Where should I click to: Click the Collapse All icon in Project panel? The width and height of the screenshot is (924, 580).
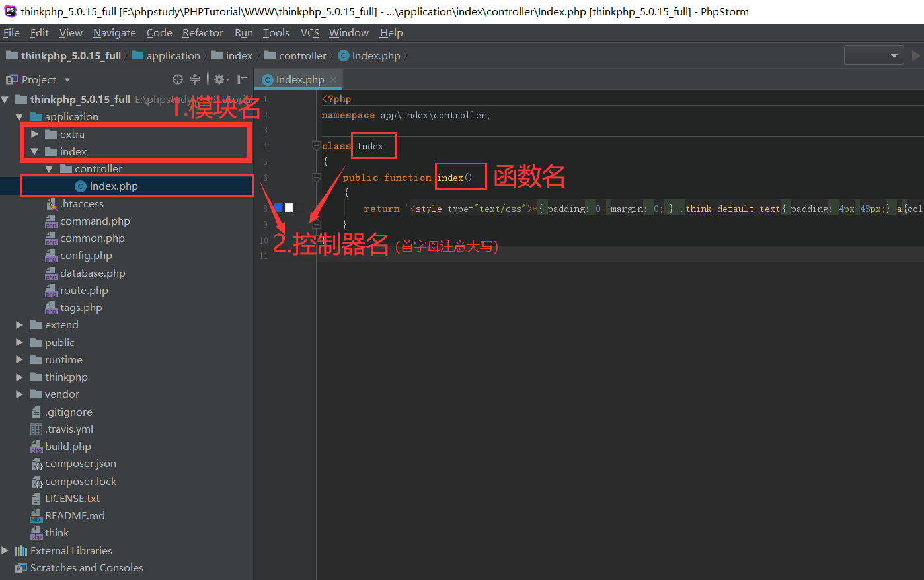click(x=195, y=79)
